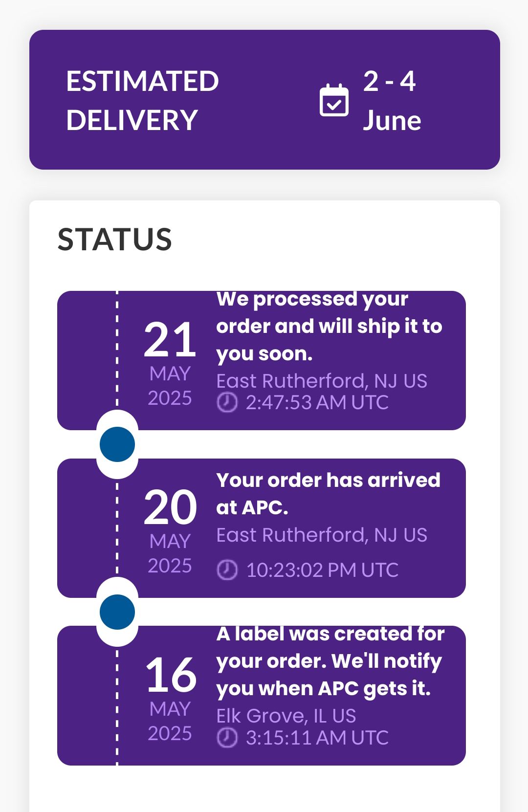Click the 3:15:11 AM UTC timestamp
The width and height of the screenshot is (528, 812).
point(317,738)
